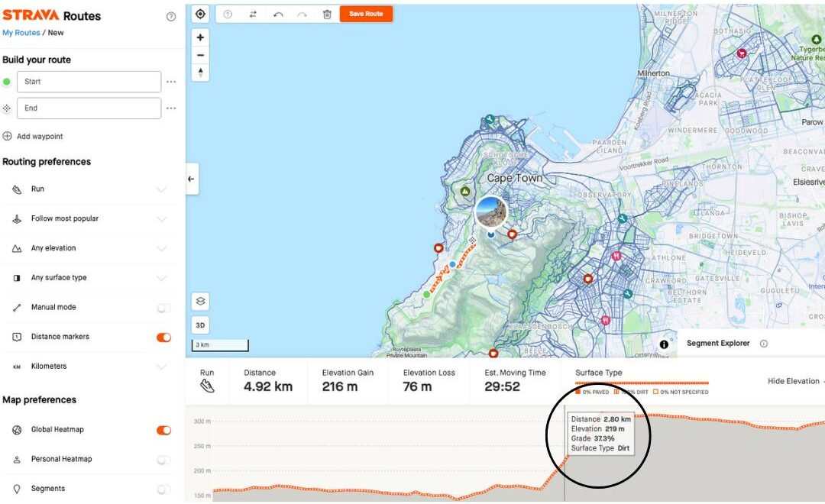This screenshot has width=825, height=504.
Task: Open help beside the Strava Routes title
Action: point(171,16)
